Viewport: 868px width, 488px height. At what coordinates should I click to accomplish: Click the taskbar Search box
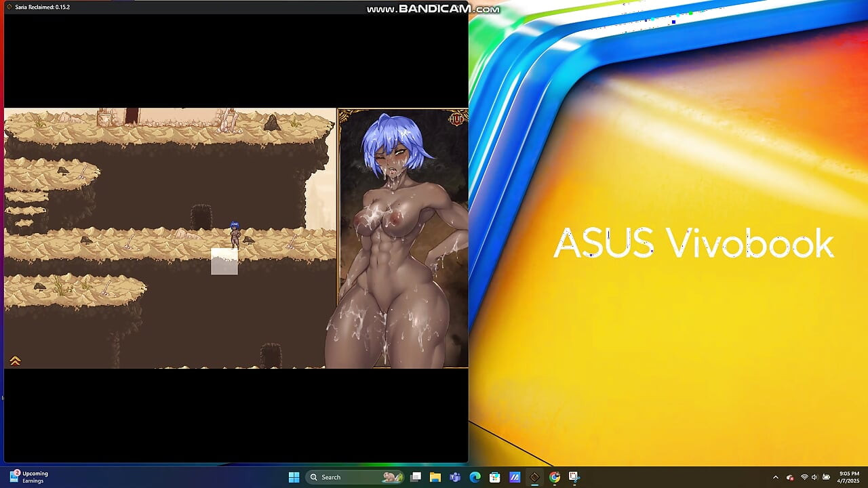[355, 477]
